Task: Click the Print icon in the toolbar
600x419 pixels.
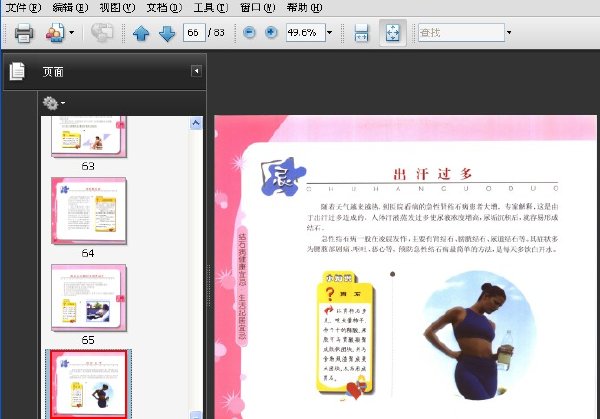Action: point(24,33)
